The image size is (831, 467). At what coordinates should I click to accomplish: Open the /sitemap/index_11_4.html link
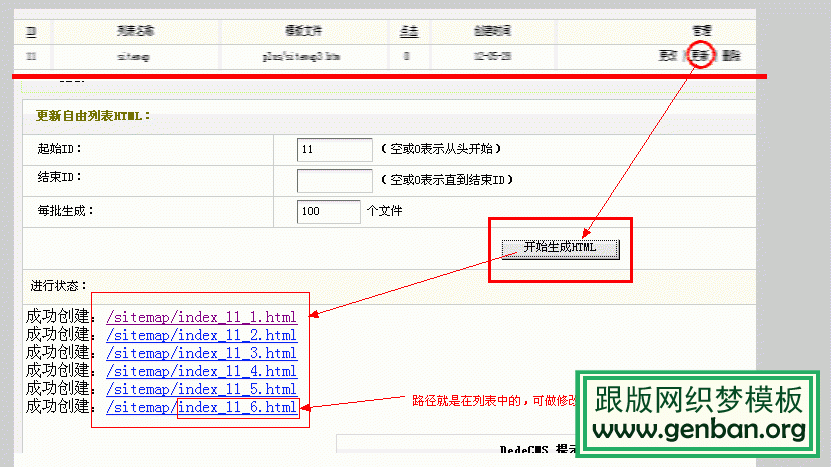pyautogui.click(x=201, y=371)
